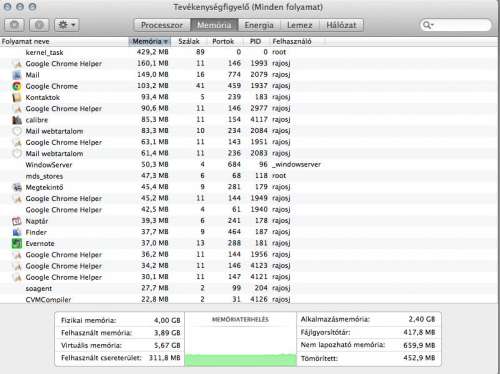This screenshot has width=500, height=374.
Task: Click the Nem lapozható memória 659,9 MB value
Action: pyautogui.click(x=419, y=345)
